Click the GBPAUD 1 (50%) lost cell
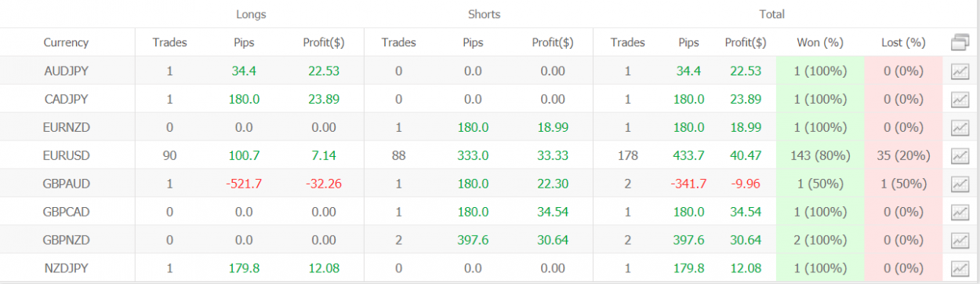The image size is (980, 284). (903, 184)
